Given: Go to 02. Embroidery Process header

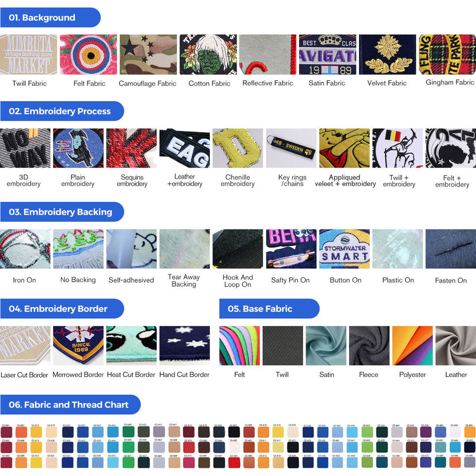Looking at the screenshot, I should pos(61,111).
